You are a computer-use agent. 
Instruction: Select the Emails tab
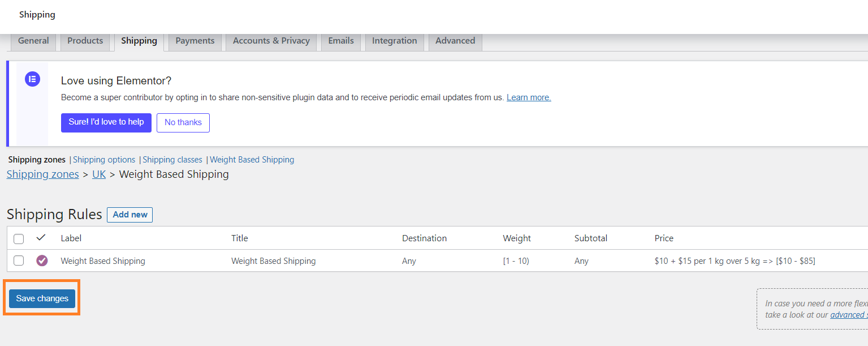tap(341, 41)
